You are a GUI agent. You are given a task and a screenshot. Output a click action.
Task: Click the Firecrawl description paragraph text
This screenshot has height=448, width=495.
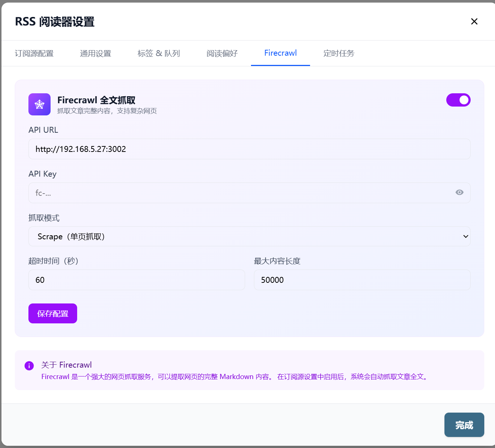[x=235, y=376]
